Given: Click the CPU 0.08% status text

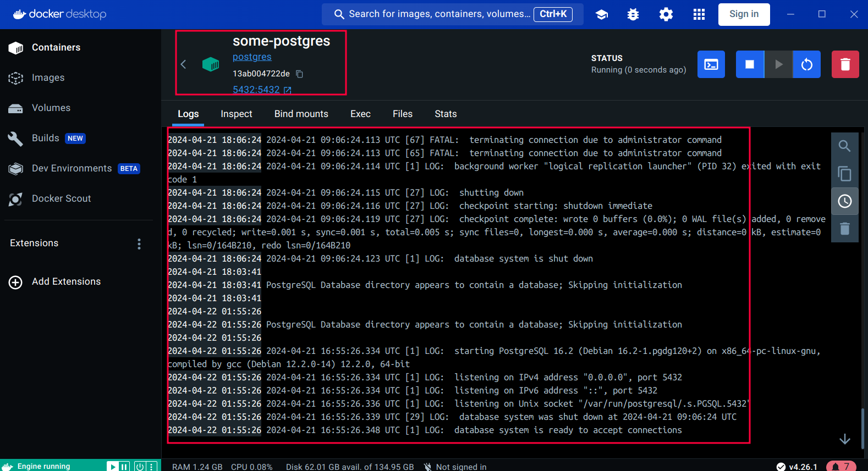Looking at the screenshot, I should [251, 467].
